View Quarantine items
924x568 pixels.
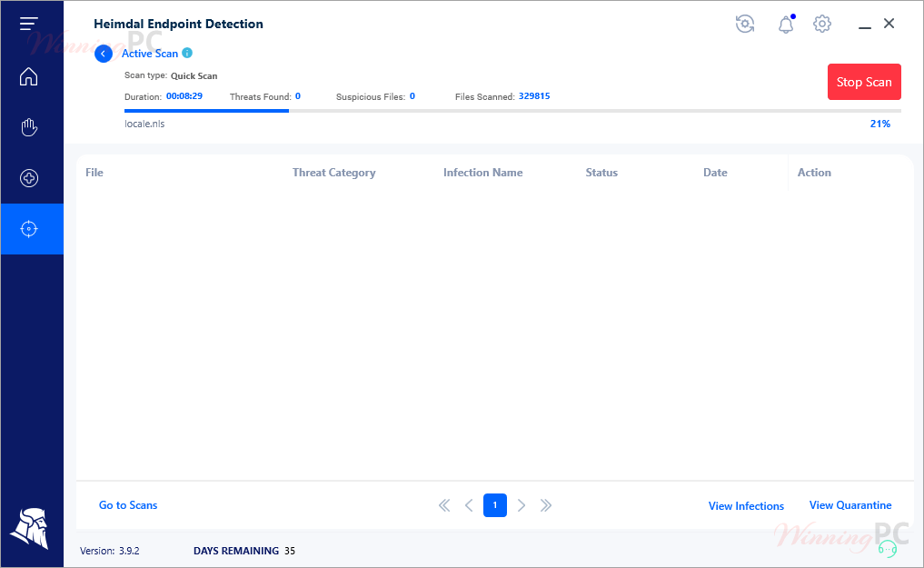[850, 505]
